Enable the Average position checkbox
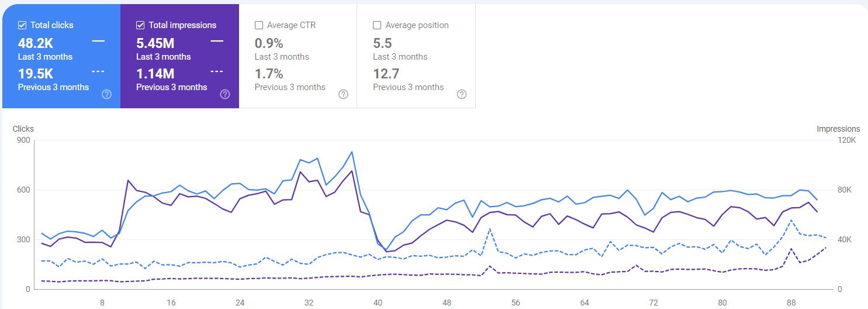Screen dimensions: 868x309 click(377, 25)
